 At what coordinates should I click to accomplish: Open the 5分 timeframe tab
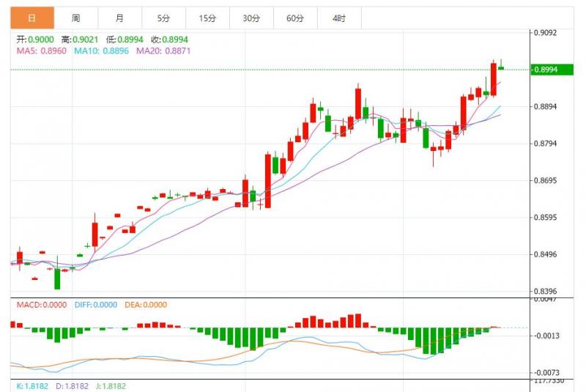coord(163,18)
